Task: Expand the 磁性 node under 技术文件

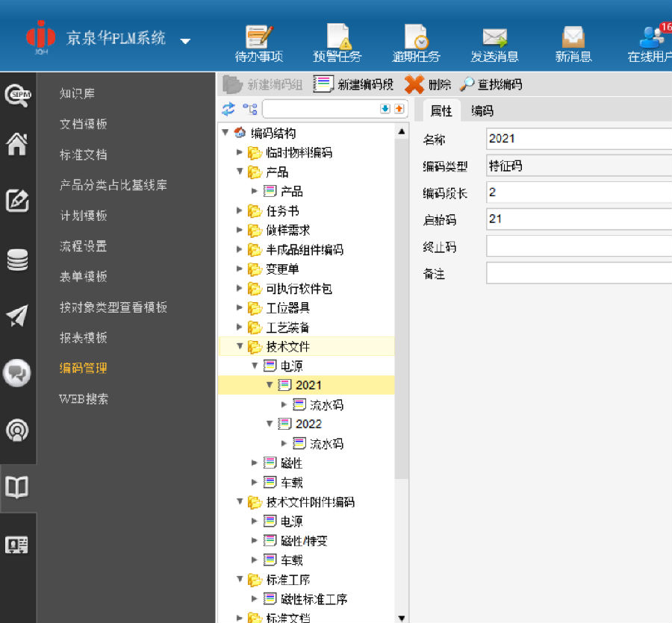Action: click(255, 463)
